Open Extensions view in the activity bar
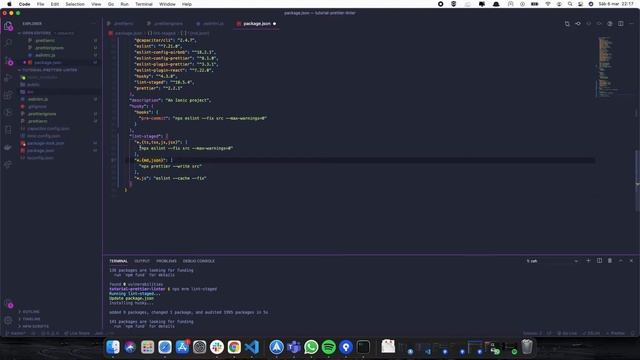Screen dimensions: 640x360 8,96
